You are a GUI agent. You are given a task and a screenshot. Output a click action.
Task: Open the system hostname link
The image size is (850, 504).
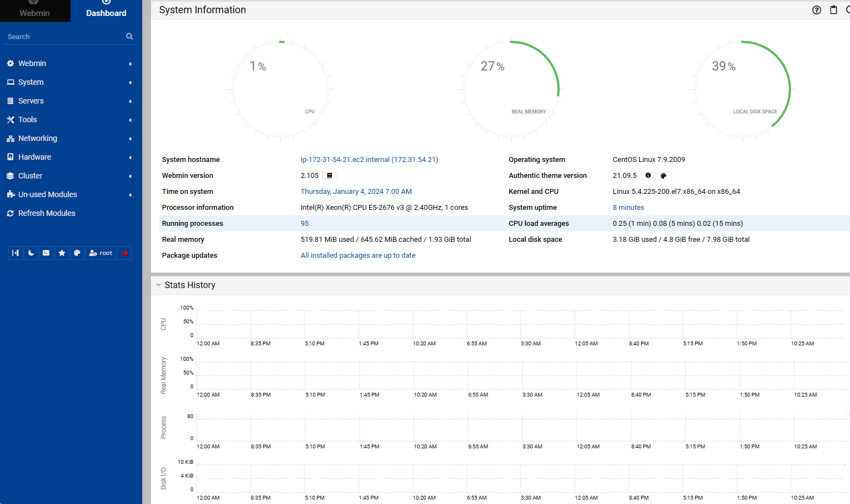(x=369, y=160)
